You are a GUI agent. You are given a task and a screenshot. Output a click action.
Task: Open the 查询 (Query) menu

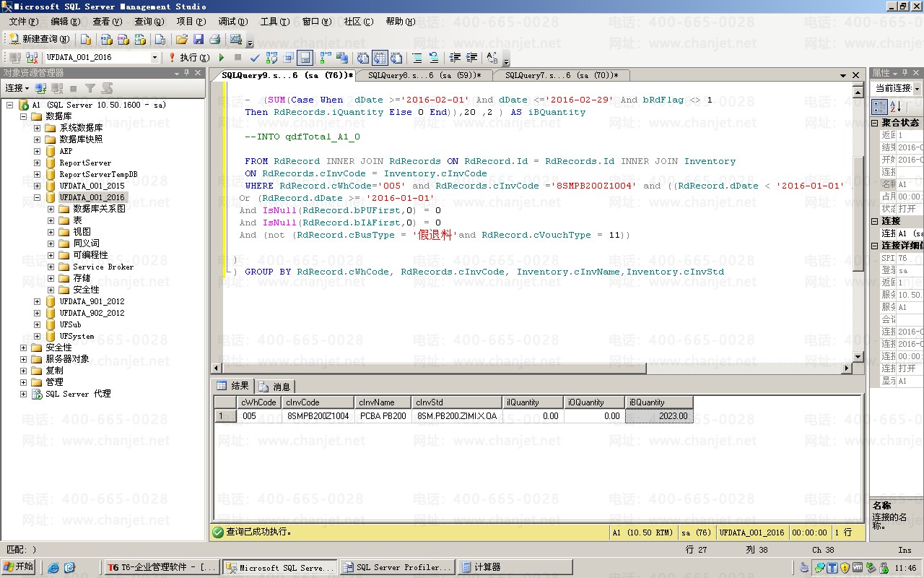click(x=149, y=22)
